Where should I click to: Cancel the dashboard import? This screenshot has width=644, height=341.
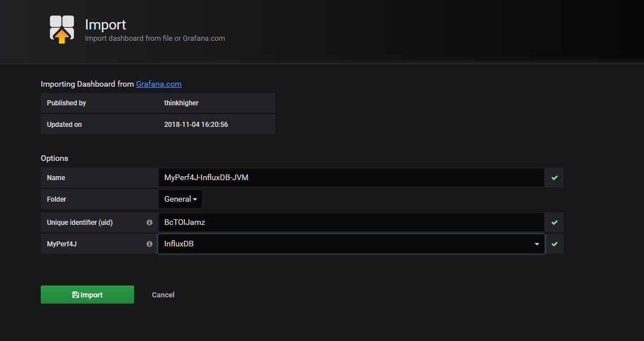point(163,295)
